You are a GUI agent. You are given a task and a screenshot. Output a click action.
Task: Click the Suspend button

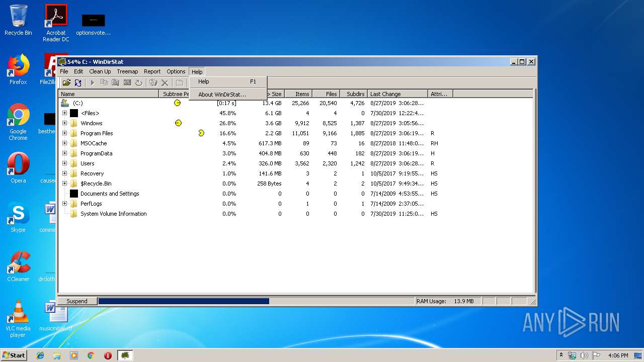77,301
